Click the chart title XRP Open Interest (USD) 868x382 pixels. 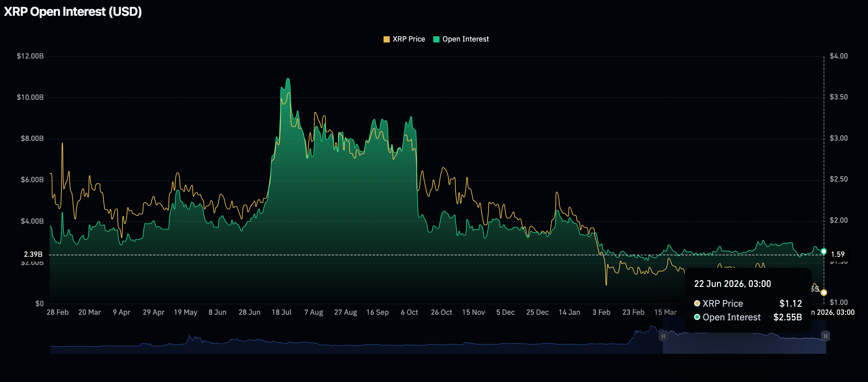[x=73, y=12]
